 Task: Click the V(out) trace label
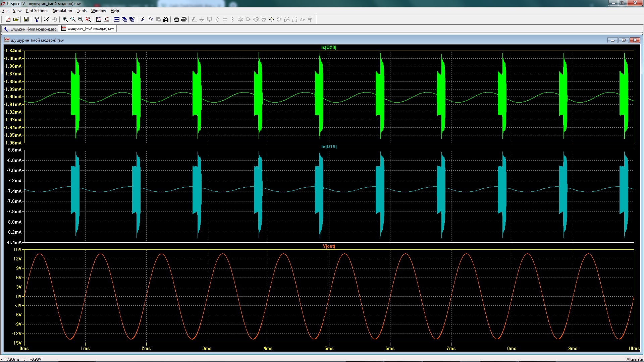329,246
